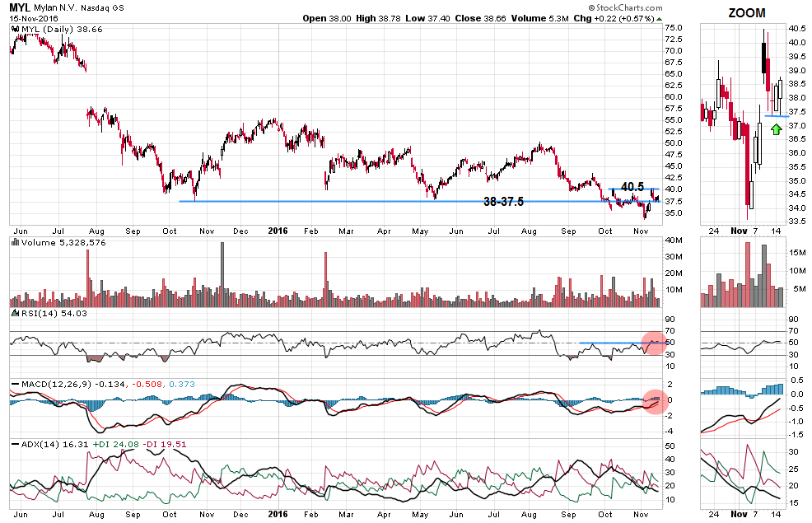The image size is (812, 523).
Task: Select 57.5 on the price axis
Action: point(673,109)
